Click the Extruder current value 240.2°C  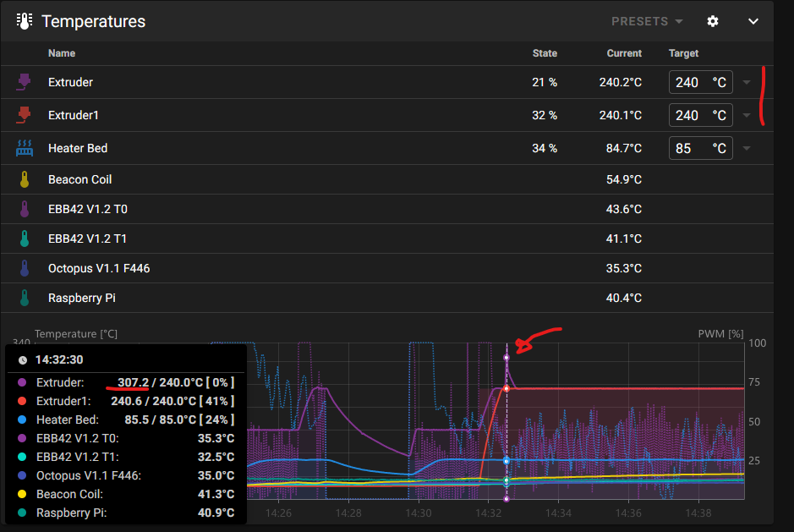621,82
